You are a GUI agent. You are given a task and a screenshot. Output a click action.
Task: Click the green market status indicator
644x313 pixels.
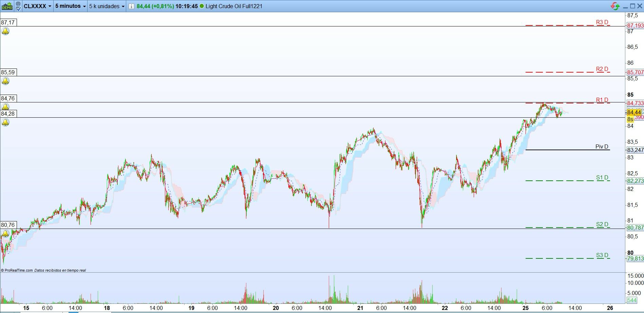(202, 6)
